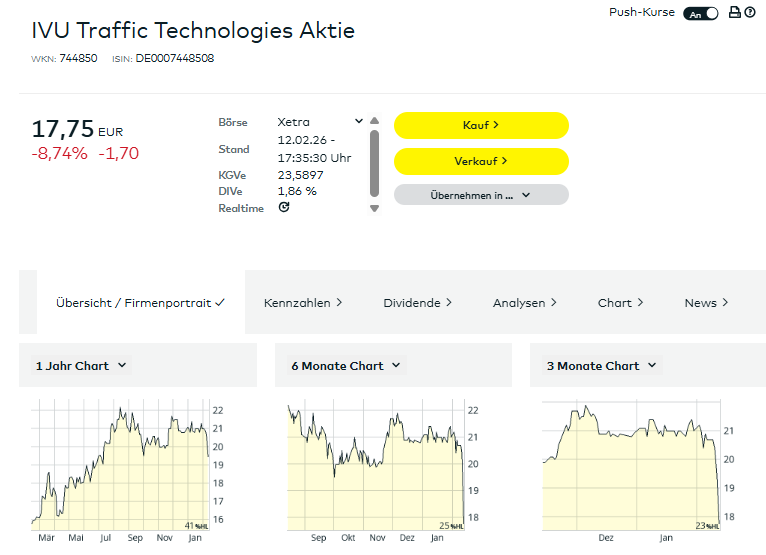
Task: Open the help question mark icon
Action: (750, 12)
